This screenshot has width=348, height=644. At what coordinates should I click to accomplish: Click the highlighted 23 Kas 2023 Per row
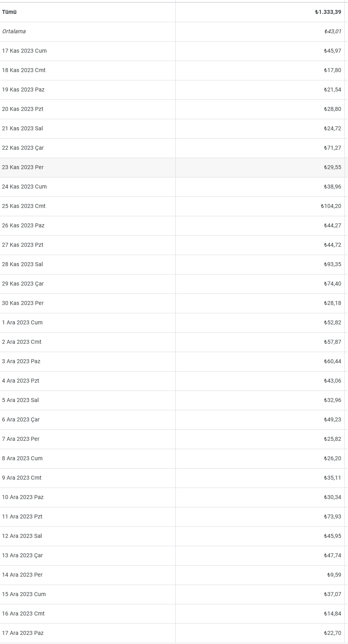[174, 168]
